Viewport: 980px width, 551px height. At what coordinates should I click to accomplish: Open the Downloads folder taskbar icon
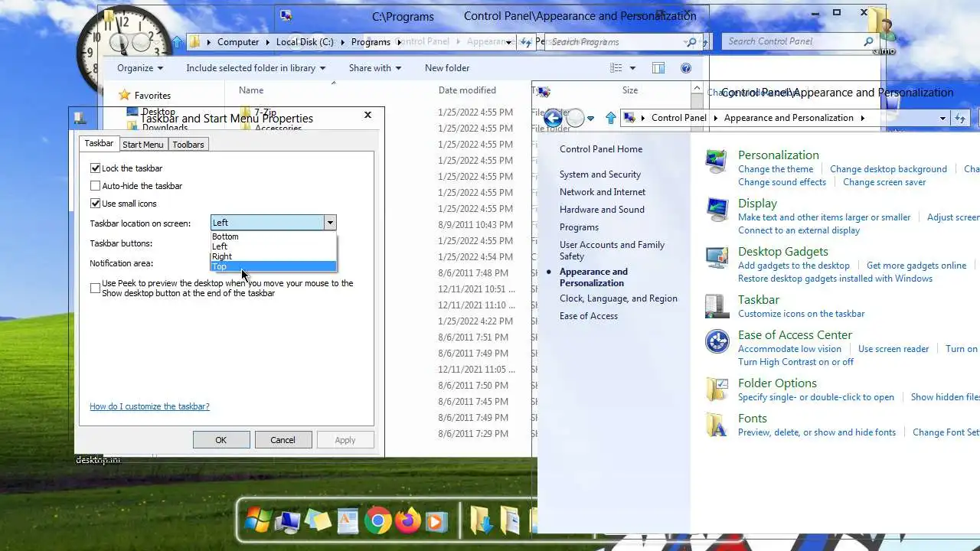pyautogui.click(x=482, y=521)
